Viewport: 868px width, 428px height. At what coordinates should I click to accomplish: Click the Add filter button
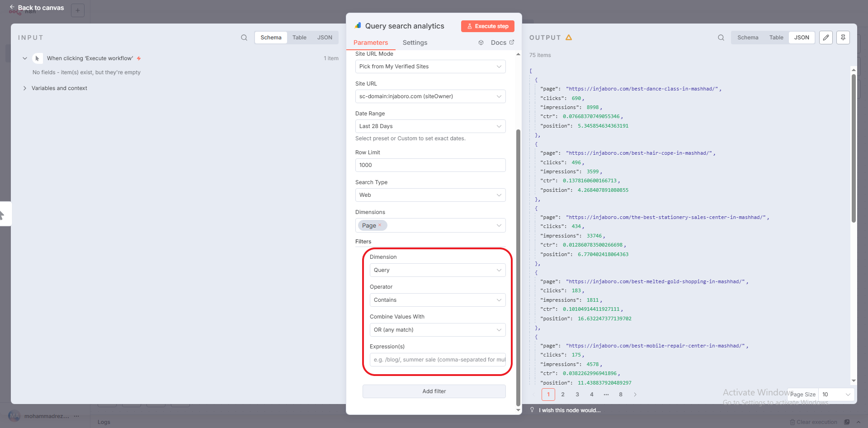(x=434, y=391)
